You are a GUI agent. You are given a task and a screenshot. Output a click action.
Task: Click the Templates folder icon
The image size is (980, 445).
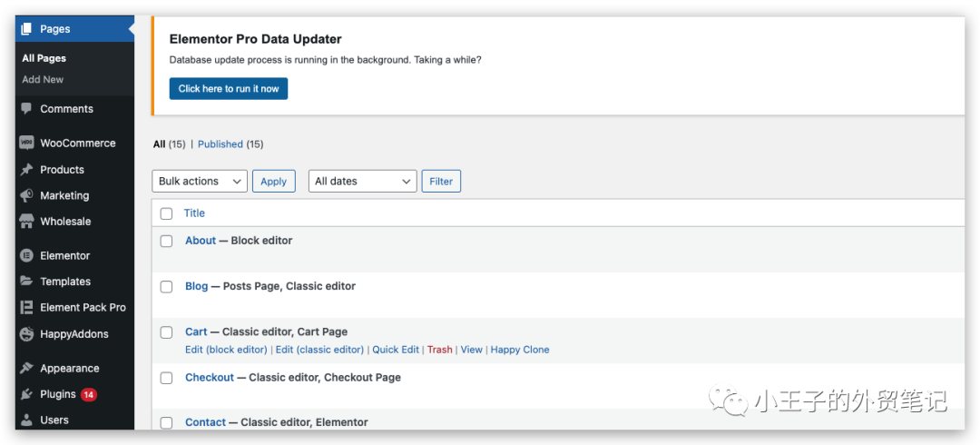(26, 281)
